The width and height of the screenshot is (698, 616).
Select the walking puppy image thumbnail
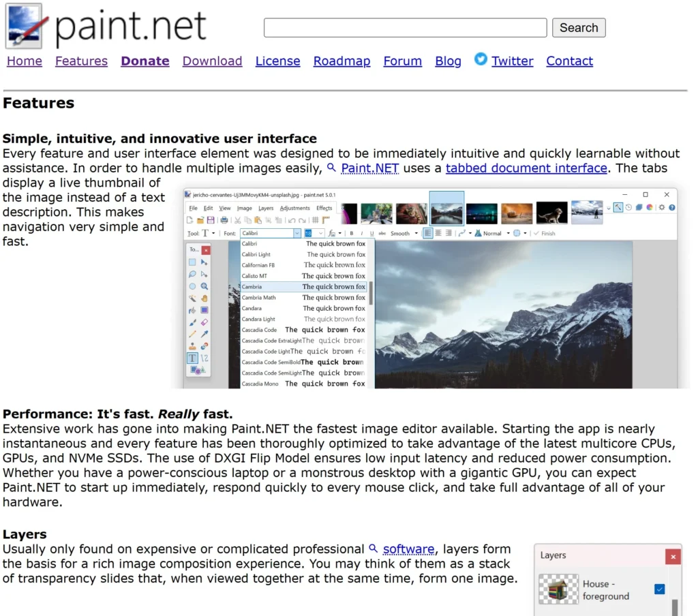coord(551,213)
